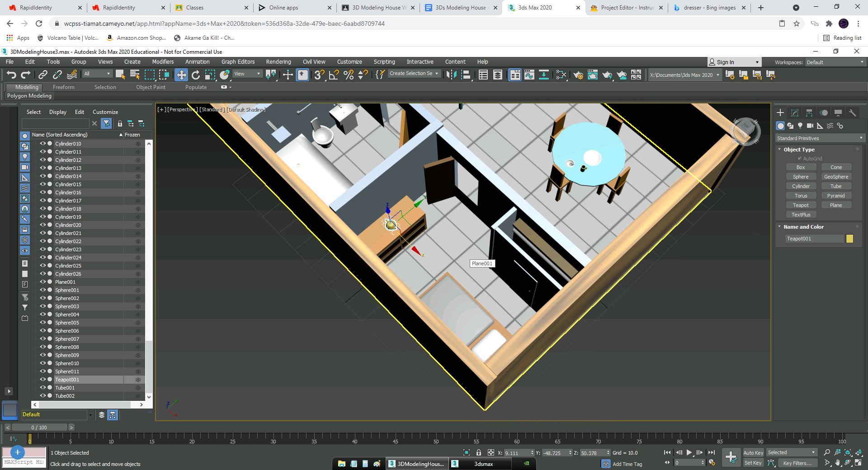Image resolution: width=868 pixels, height=470 pixels.
Task: Hide the Cylinder010 object via eye toggle
Action: pyautogui.click(x=42, y=144)
